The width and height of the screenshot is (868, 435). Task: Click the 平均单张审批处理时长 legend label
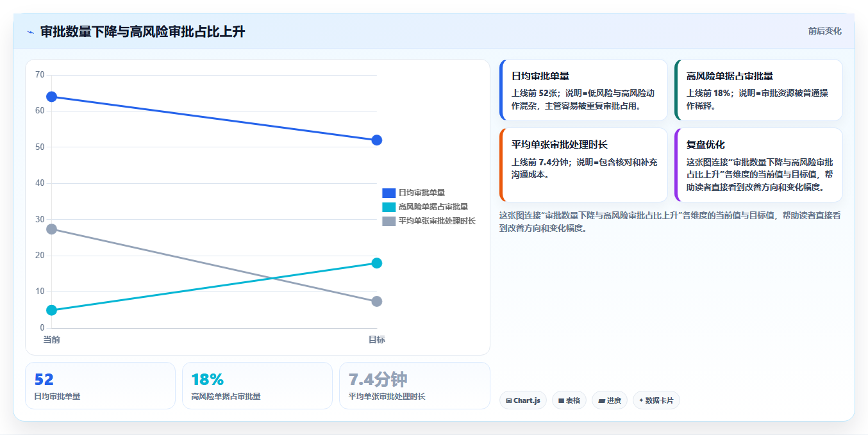click(x=437, y=221)
